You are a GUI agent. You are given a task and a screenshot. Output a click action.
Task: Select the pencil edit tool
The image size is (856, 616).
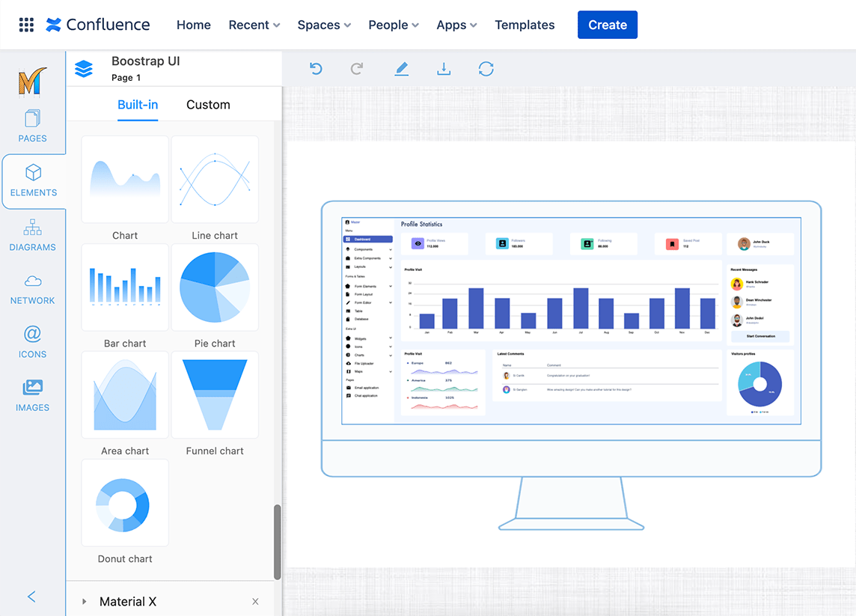pos(402,68)
